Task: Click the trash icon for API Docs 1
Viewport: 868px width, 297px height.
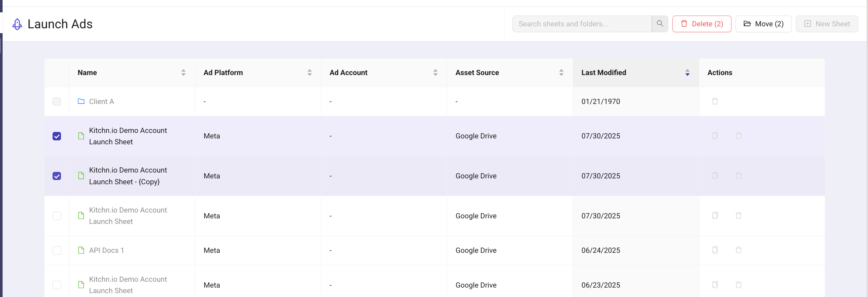Action: tap(738, 250)
